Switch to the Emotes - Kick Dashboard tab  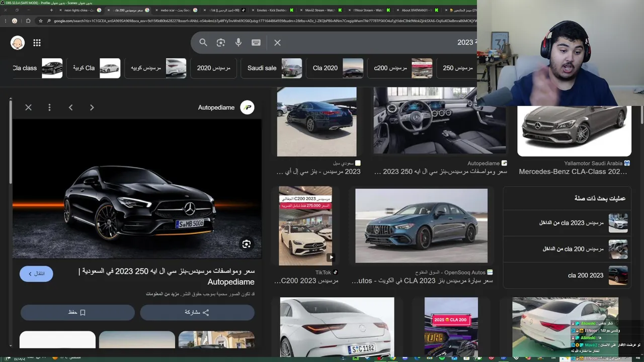(272, 10)
